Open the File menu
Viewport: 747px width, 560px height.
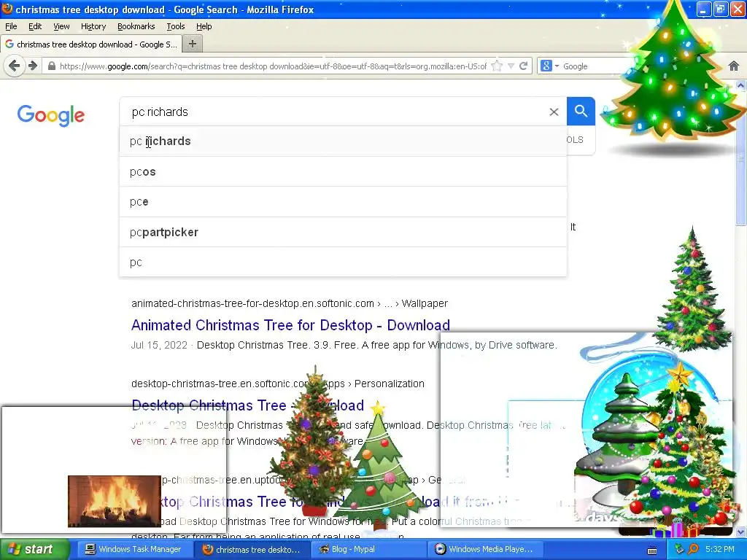(11, 27)
